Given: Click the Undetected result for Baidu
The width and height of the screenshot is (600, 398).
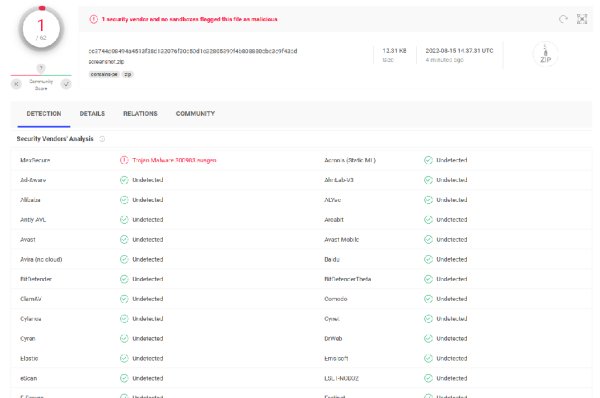Looking at the screenshot, I should pos(452,259).
